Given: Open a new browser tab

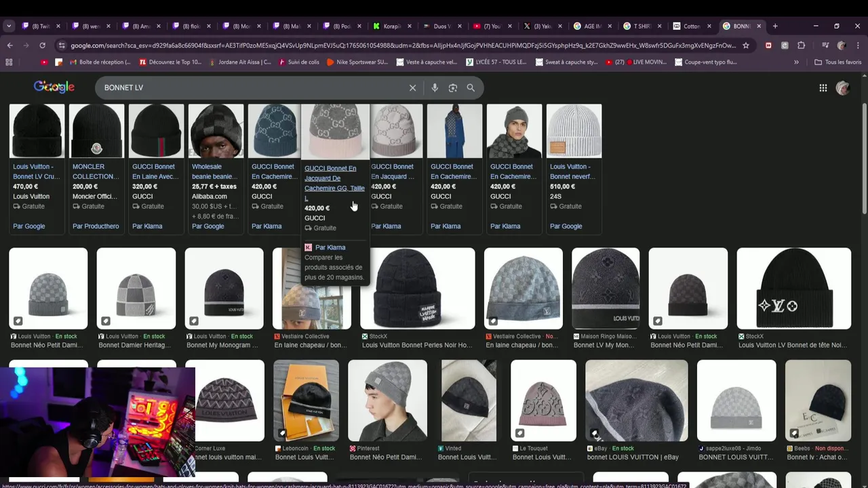Looking at the screenshot, I should (x=775, y=26).
